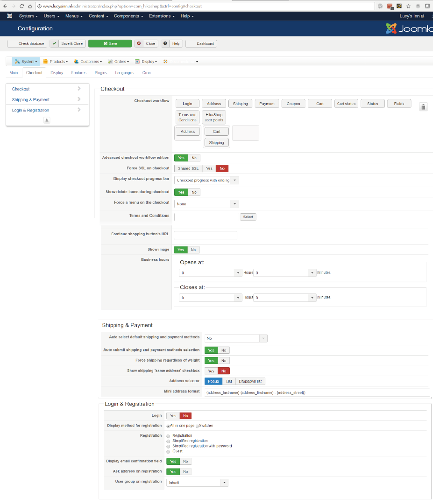
Task: Click the collapse arrow icon under Login & Registration
Action: coord(47,120)
